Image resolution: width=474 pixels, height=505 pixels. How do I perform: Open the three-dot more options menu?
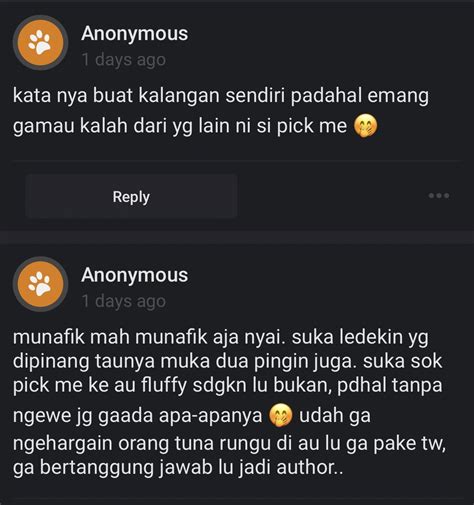tap(439, 196)
